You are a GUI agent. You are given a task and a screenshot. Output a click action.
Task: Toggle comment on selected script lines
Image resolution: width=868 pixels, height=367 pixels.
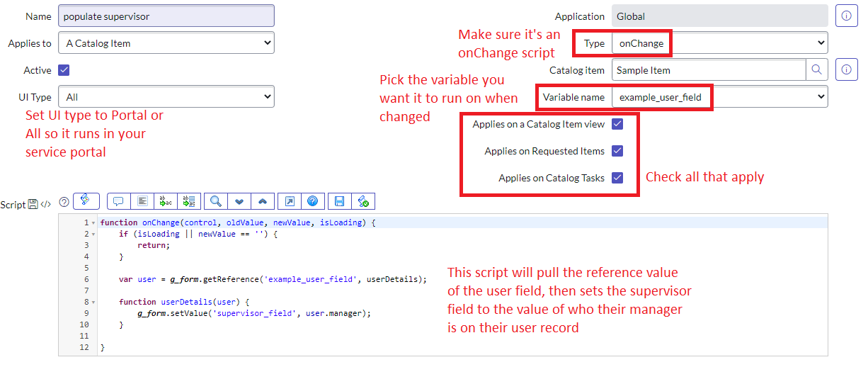tap(119, 201)
